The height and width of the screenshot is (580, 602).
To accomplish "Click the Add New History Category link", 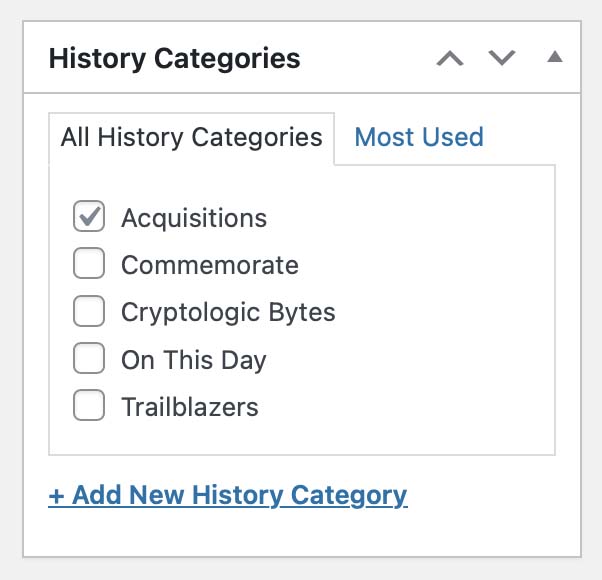I will (x=227, y=494).
